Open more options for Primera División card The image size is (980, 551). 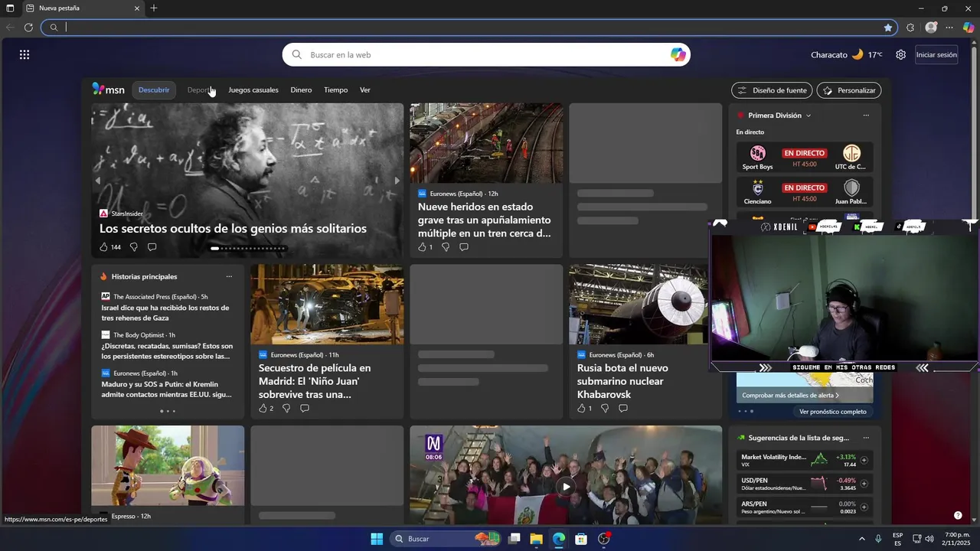tap(866, 116)
